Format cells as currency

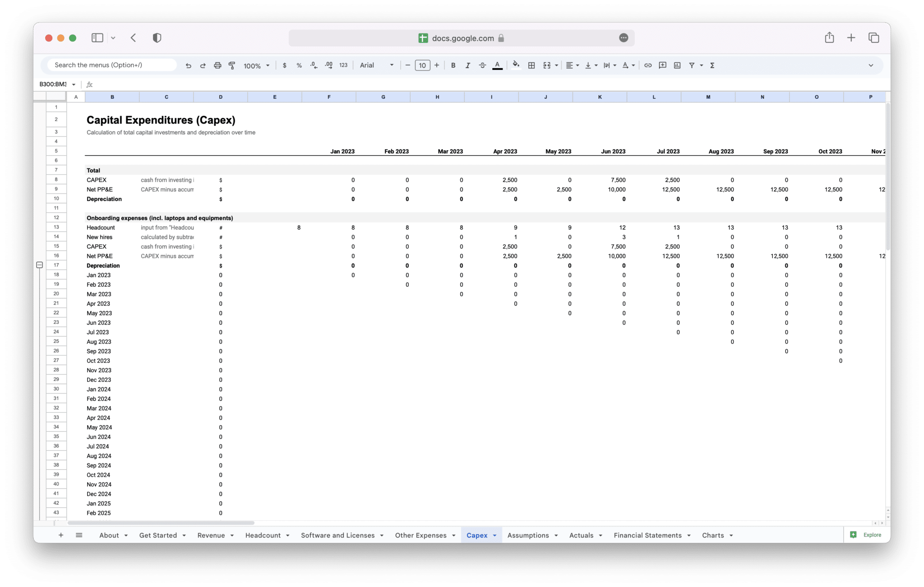[x=284, y=65]
